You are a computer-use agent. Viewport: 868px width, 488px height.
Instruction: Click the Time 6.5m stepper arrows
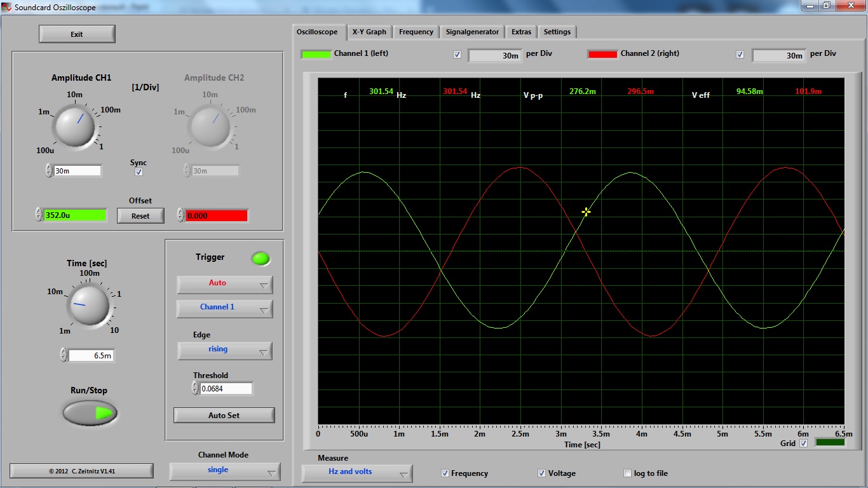[x=64, y=355]
